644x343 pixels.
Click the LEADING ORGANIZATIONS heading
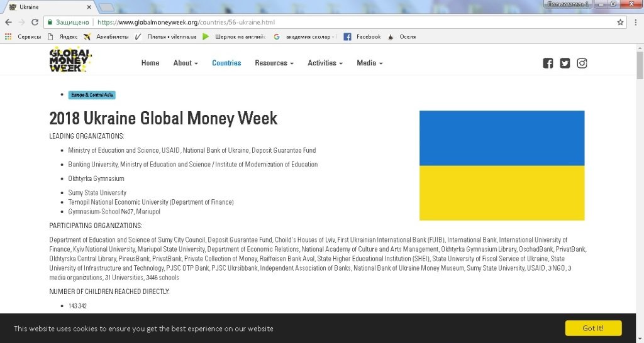click(87, 136)
